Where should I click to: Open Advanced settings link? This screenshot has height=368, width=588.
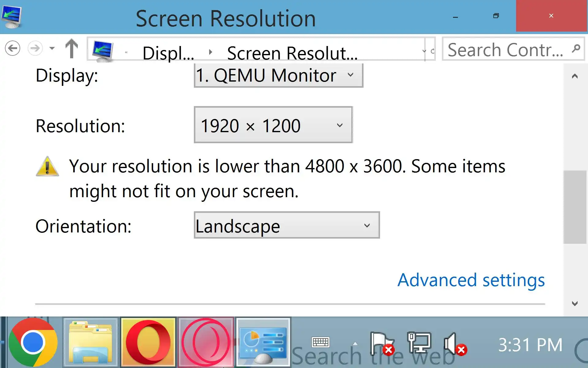coord(471,280)
